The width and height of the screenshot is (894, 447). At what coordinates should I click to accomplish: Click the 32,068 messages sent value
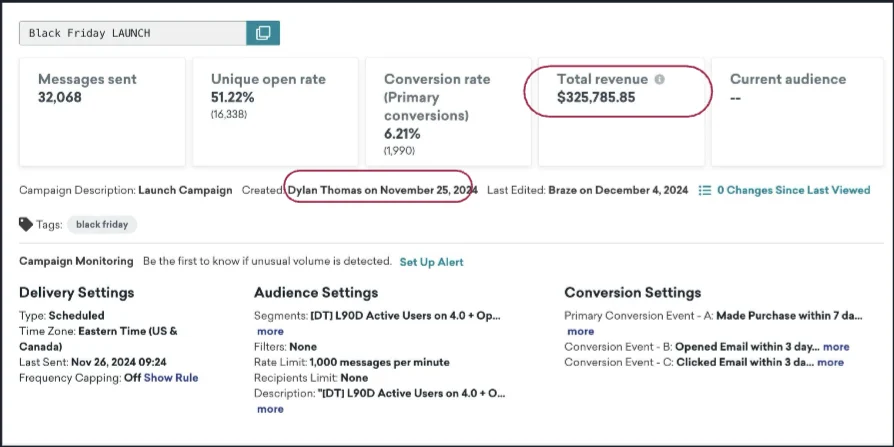(60, 97)
